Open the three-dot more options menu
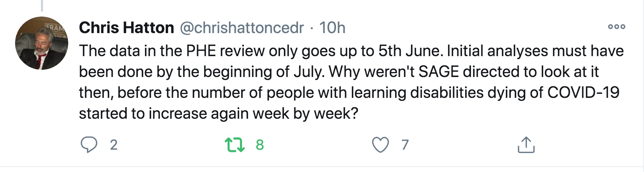 pos(616,27)
